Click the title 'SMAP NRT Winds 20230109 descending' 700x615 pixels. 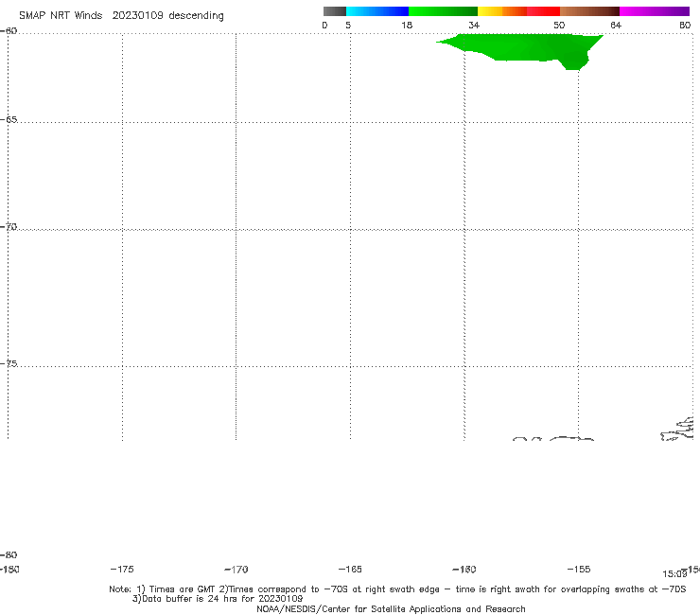(x=121, y=16)
